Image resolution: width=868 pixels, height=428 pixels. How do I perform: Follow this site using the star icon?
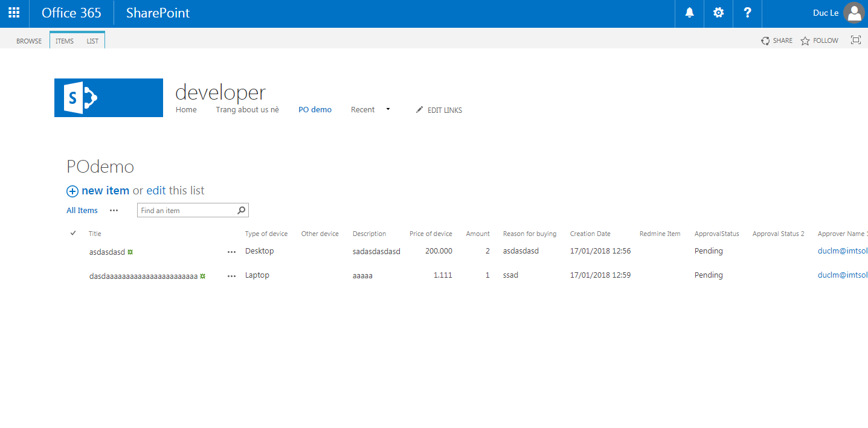(805, 41)
